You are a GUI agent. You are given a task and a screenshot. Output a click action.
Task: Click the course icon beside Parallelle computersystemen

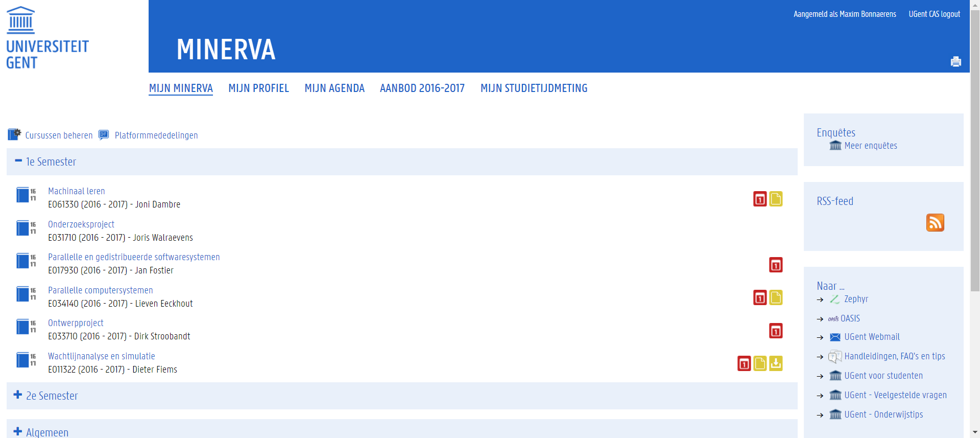(26, 294)
